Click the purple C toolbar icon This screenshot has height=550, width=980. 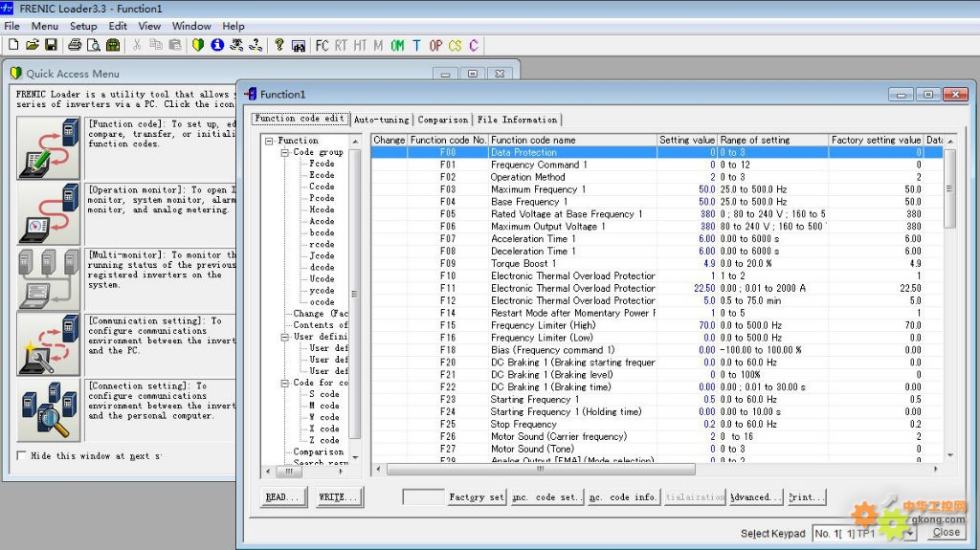click(x=474, y=46)
